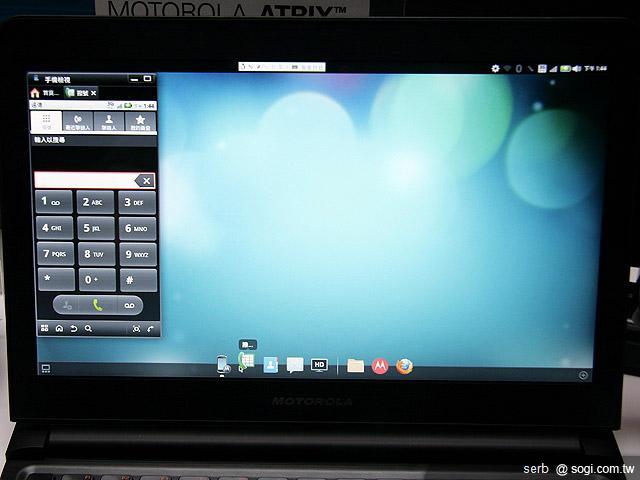This screenshot has height=480, width=640.
Task: Tap the 9 WXYZ key
Action: pos(138,255)
